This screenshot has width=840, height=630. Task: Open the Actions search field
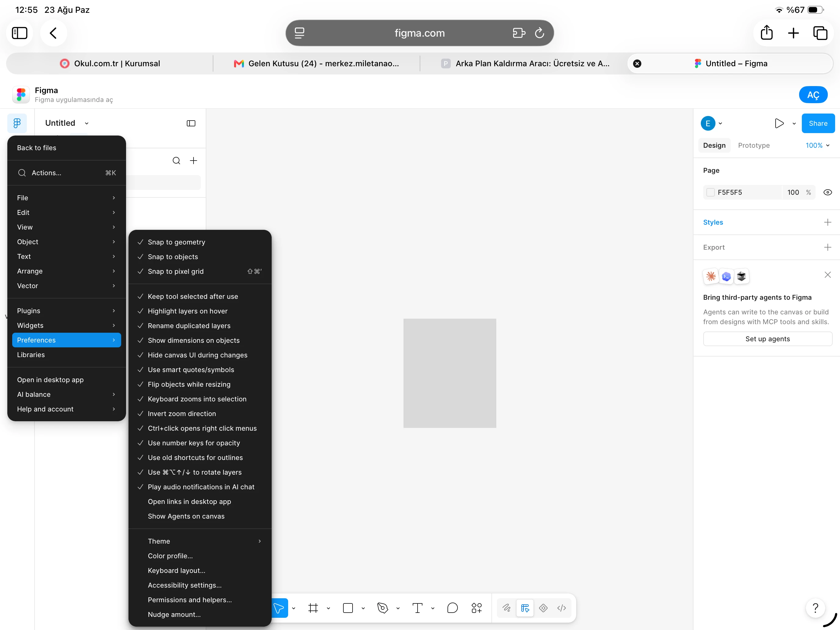[x=67, y=173]
